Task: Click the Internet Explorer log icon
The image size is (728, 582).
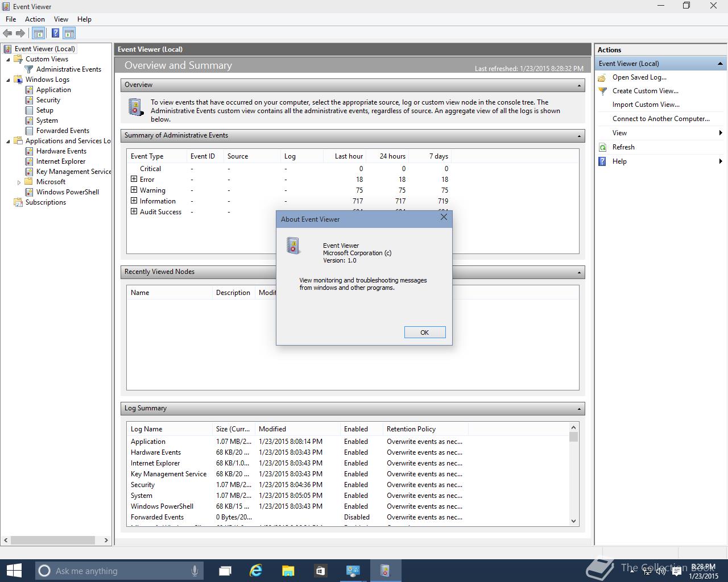Action: (29, 161)
